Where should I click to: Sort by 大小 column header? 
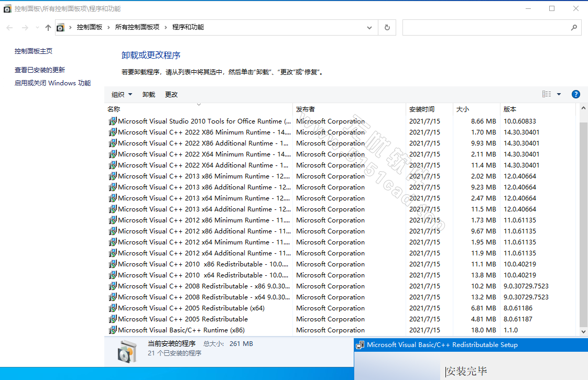pos(476,109)
